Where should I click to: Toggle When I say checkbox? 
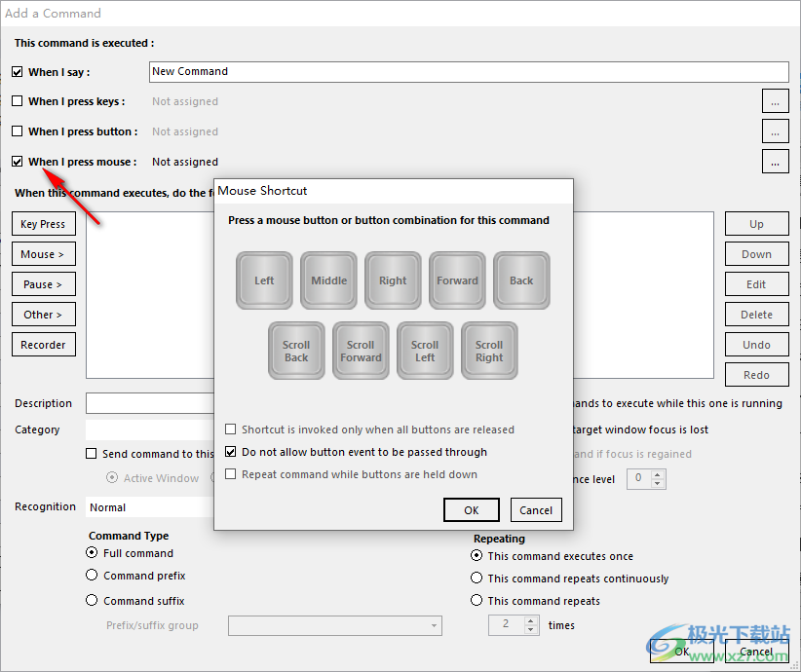[17, 71]
